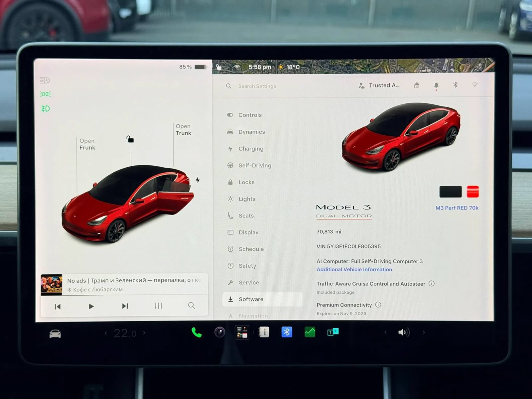Screen dimensions: 532x399
Task: Tap info icon beside Traffic-Aware Cruise Control
Action: click(x=432, y=284)
